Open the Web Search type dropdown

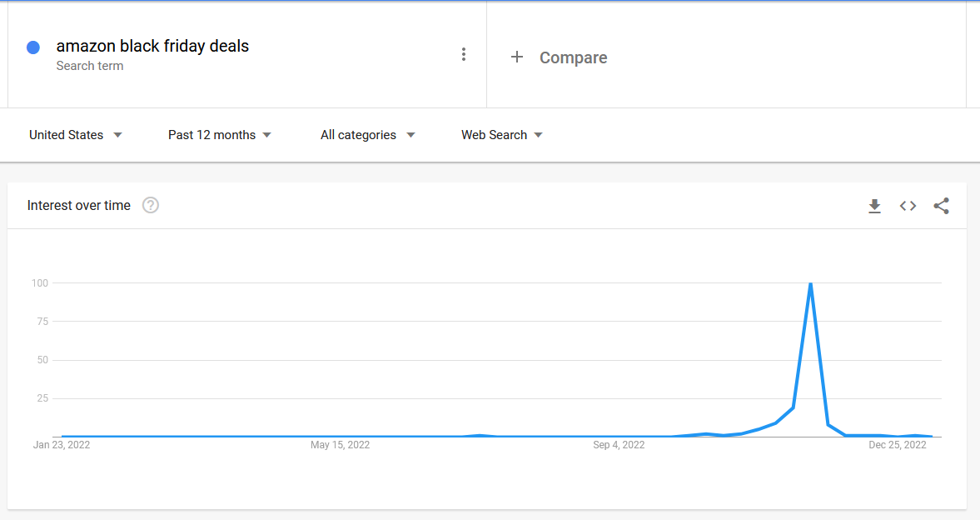coord(502,135)
